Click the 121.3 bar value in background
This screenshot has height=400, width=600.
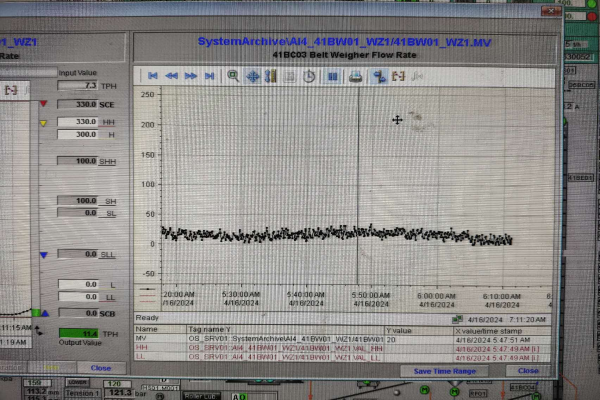pos(120,393)
